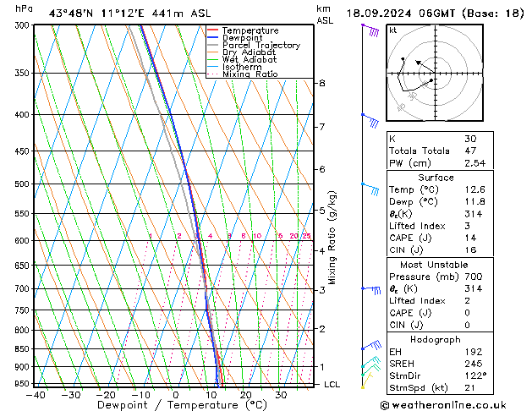Click the StmDir value 122°

click(x=475, y=375)
